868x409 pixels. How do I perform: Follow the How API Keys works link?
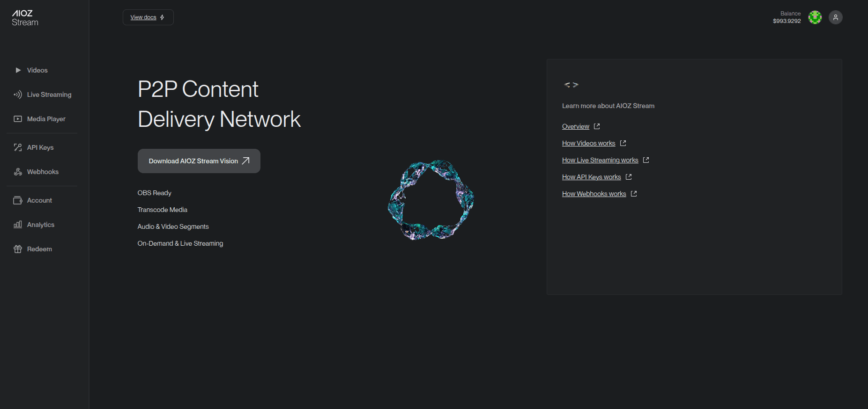pos(591,177)
